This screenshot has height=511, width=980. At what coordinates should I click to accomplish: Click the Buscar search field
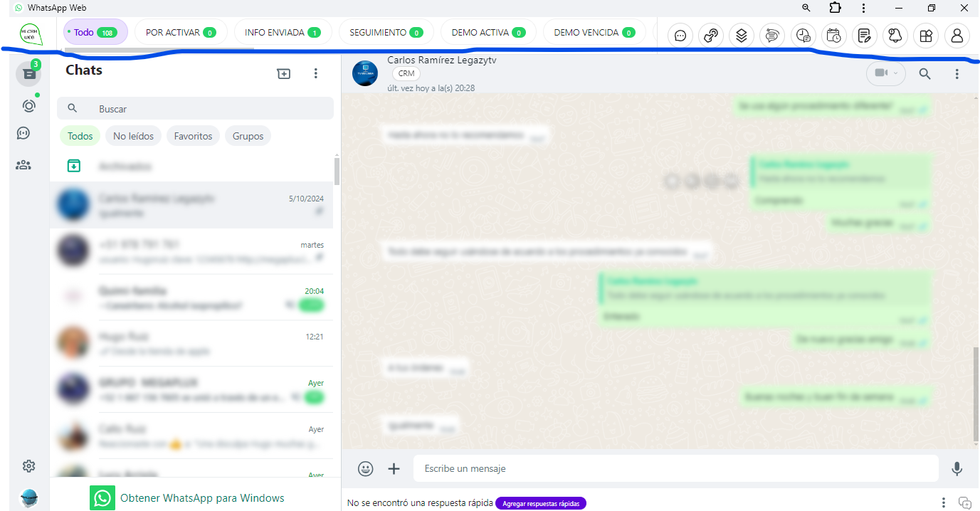tap(206, 109)
